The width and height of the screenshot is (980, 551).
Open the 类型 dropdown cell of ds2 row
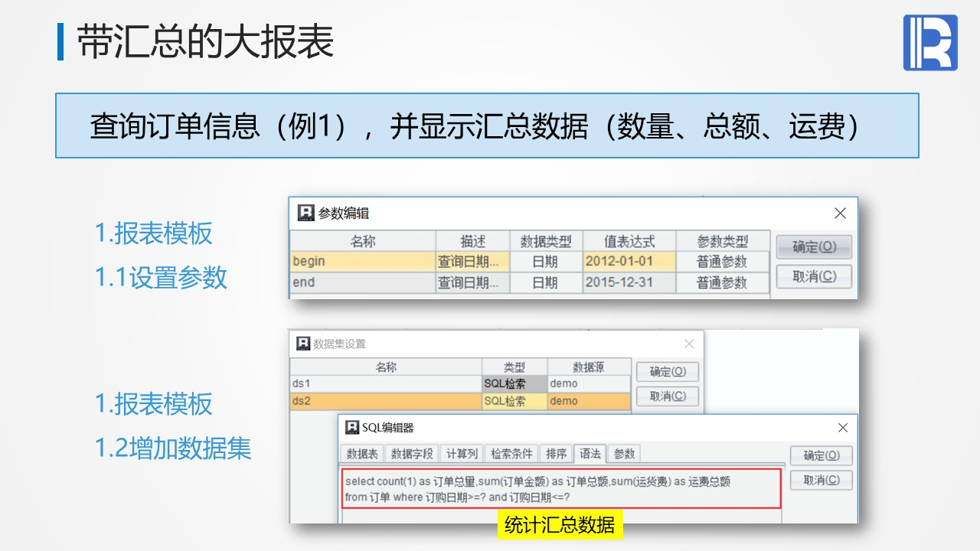coord(514,401)
